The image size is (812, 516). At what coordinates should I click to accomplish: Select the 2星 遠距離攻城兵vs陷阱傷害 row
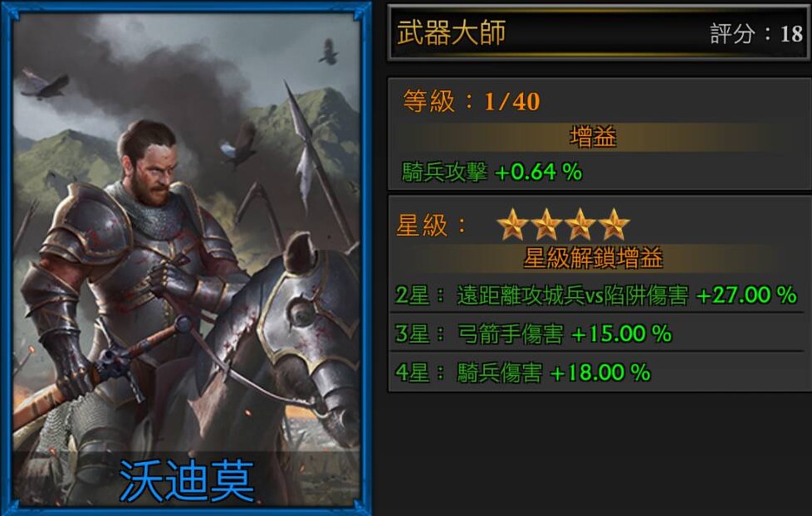[595, 295]
